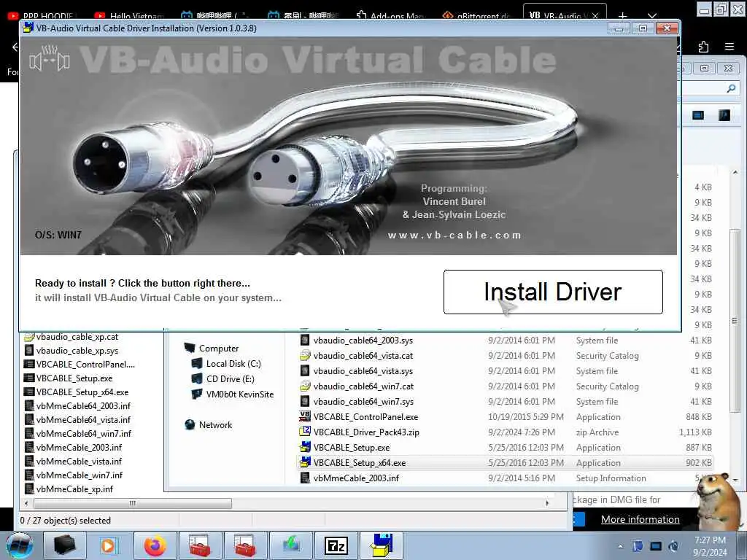Viewport: 747px width, 560px height.
Task: Open Windows Media Player from taskbar
Action: coord(108,545)
